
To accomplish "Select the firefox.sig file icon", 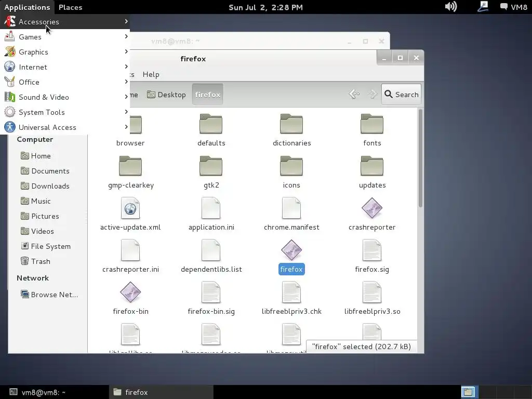I will click(372, 250).
